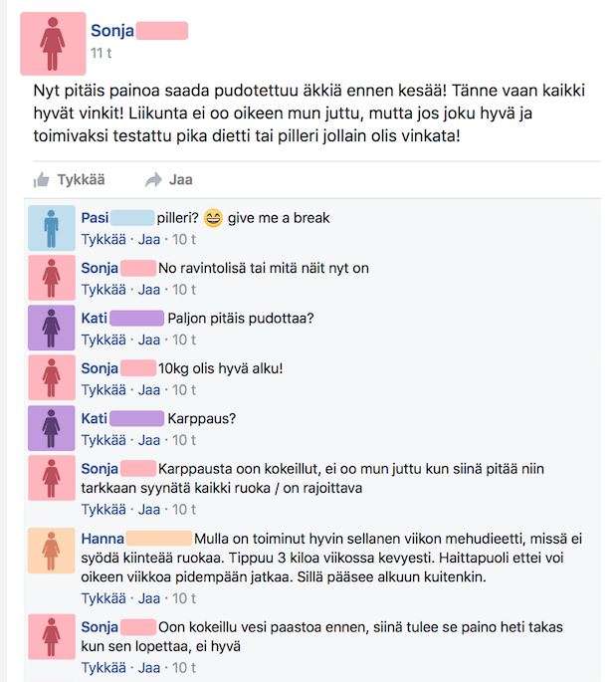This screenshot has height=682, width=616.
Task: Open Pasi's profile name link
Action: pos(95,217)
